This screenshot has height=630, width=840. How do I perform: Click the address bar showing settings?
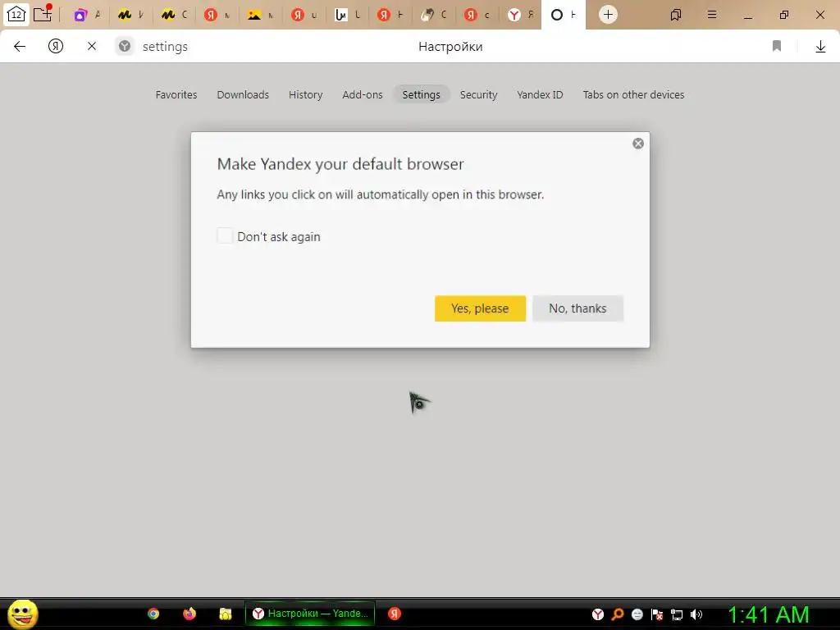pyautogui.click(x=165, y=47)
